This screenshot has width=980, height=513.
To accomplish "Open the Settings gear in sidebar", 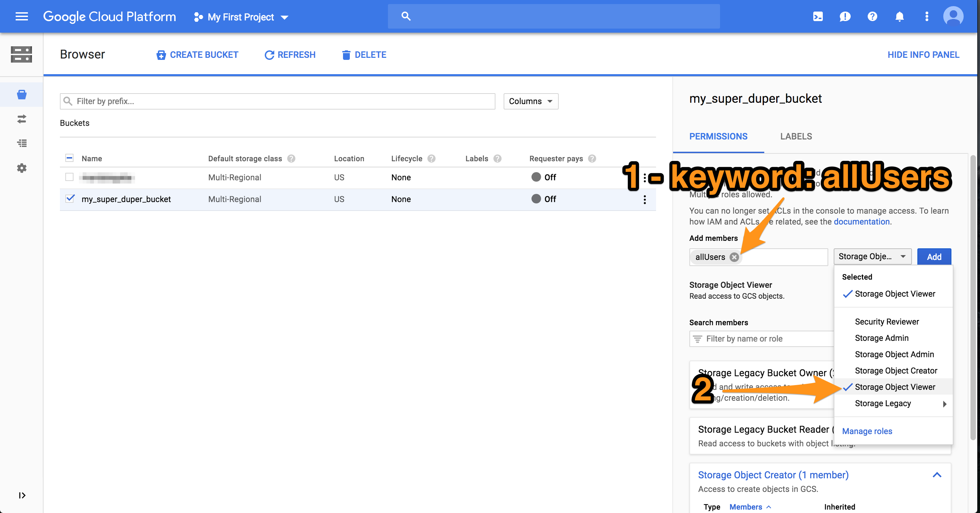I will point(22,168).
